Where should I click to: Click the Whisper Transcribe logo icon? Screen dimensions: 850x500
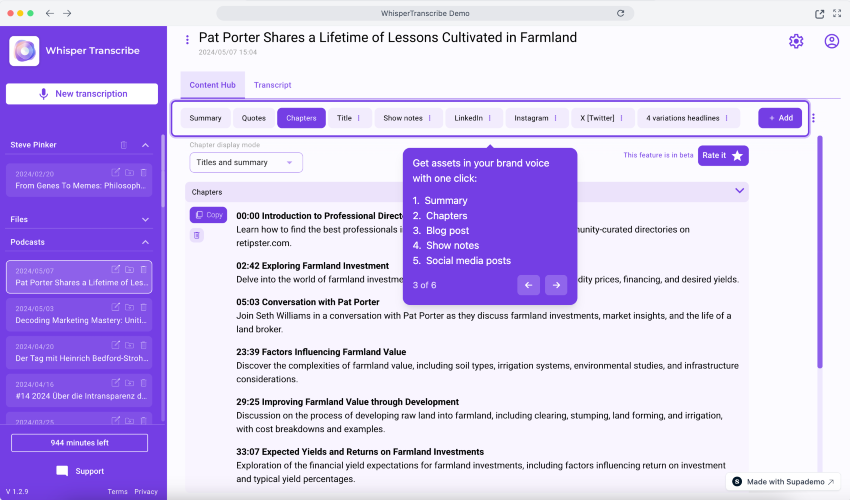click(x=24, y=51)
